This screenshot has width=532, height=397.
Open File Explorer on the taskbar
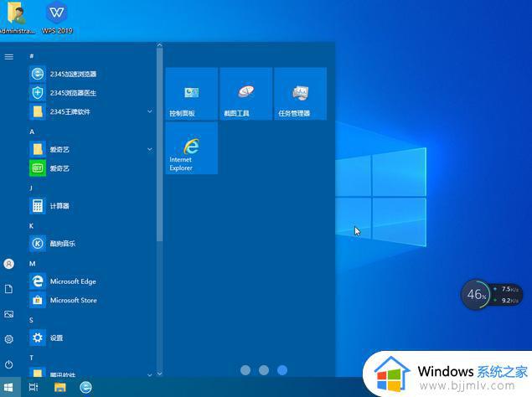60,387
